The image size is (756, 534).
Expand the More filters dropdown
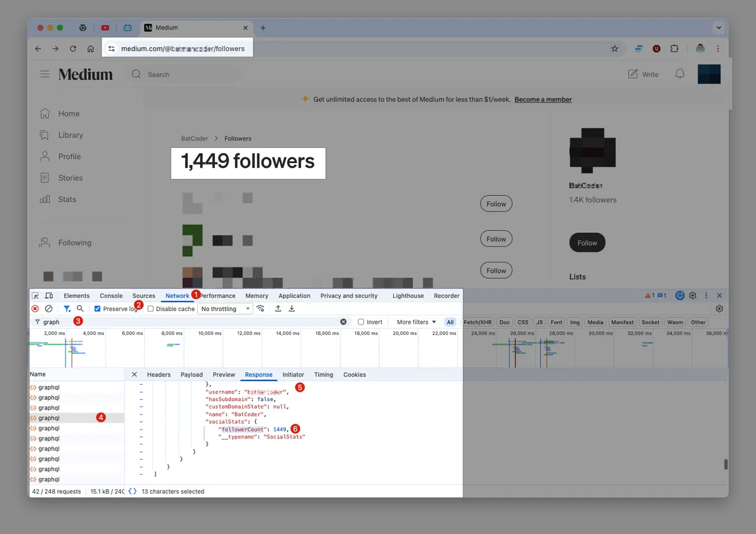point(416,322)
